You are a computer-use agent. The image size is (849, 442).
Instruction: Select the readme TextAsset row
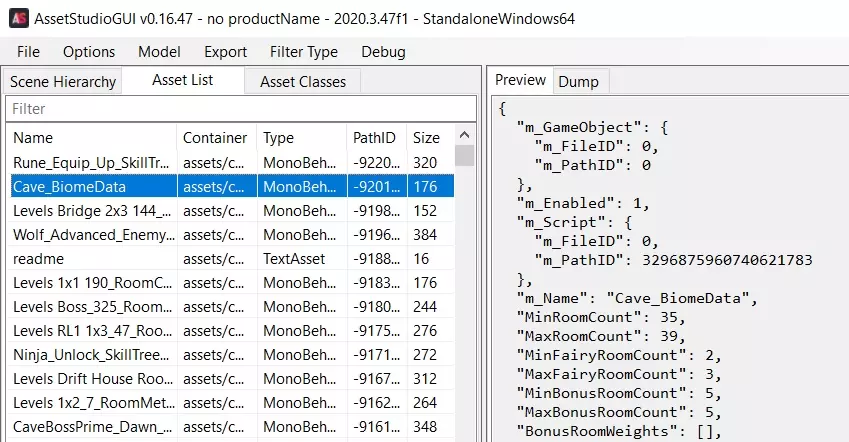[x=90, y=258]
